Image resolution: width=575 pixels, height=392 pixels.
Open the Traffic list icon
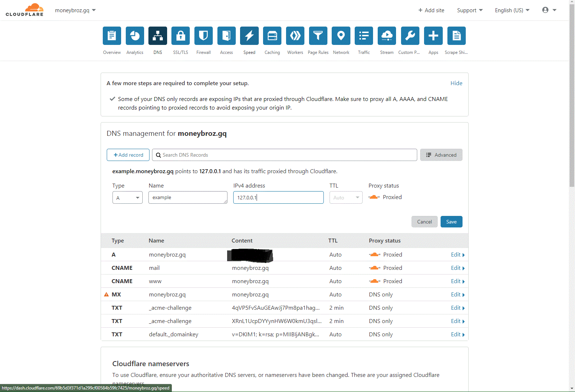tap(364, 36)
